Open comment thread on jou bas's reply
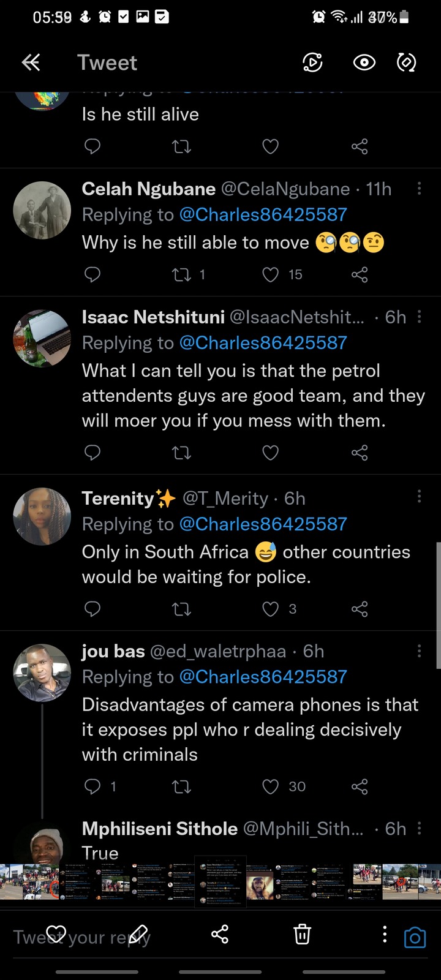The width and height of the screenshot is (441, 980). (x=92, y=786)
